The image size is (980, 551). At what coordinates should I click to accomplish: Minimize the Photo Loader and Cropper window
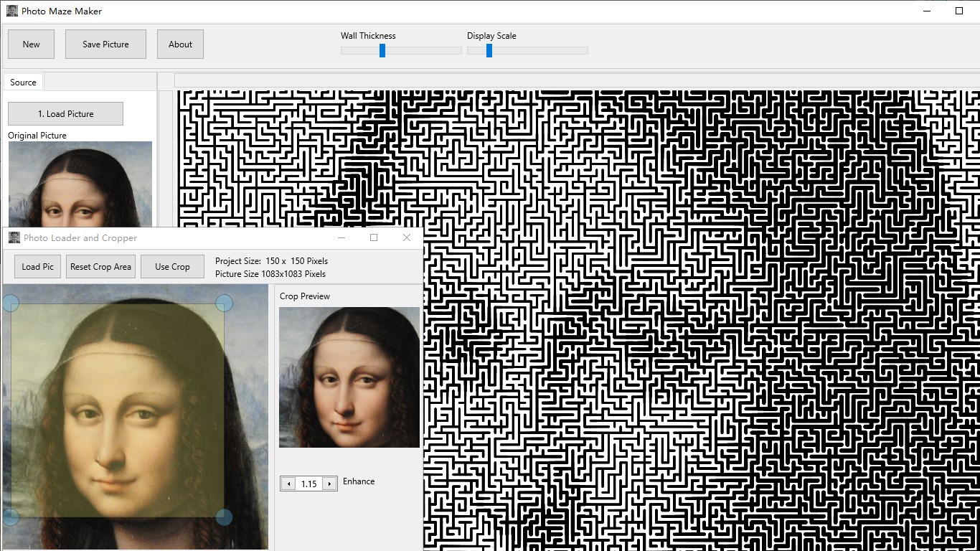[x=341, y=237]
